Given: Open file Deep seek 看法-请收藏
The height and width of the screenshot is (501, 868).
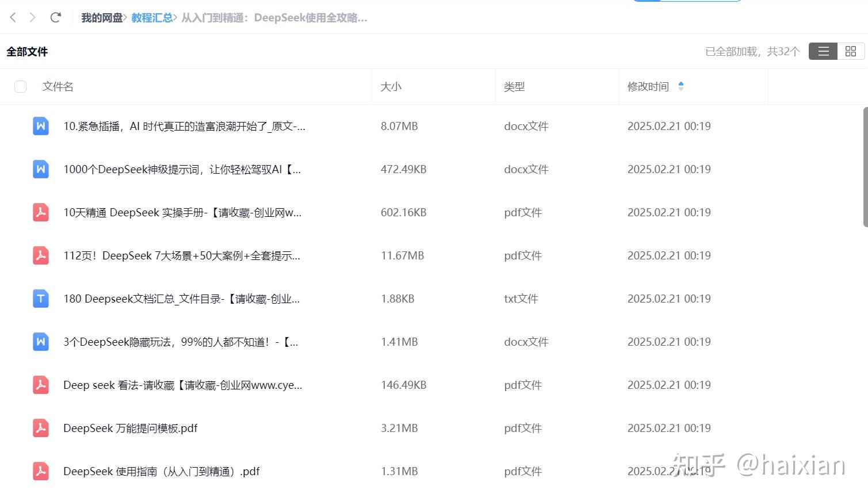Looking at the screenshot, I should pyautogui.click(x=183, y=385).
